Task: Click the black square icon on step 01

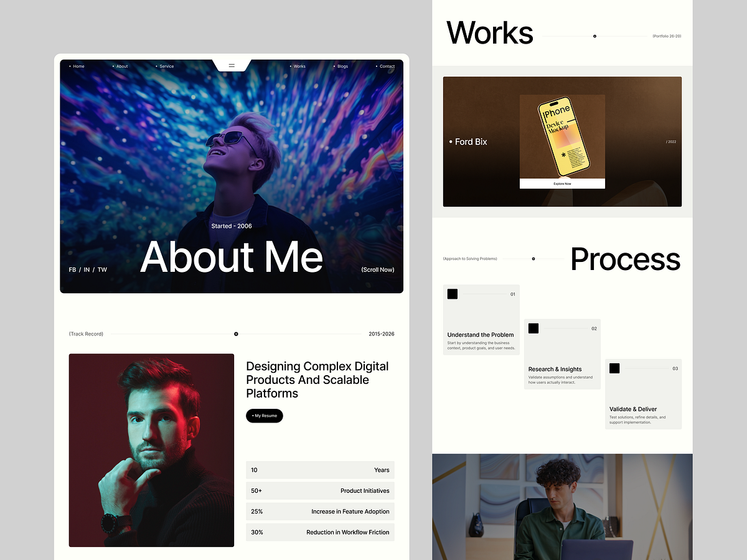Action: click(x=453, y=294)
